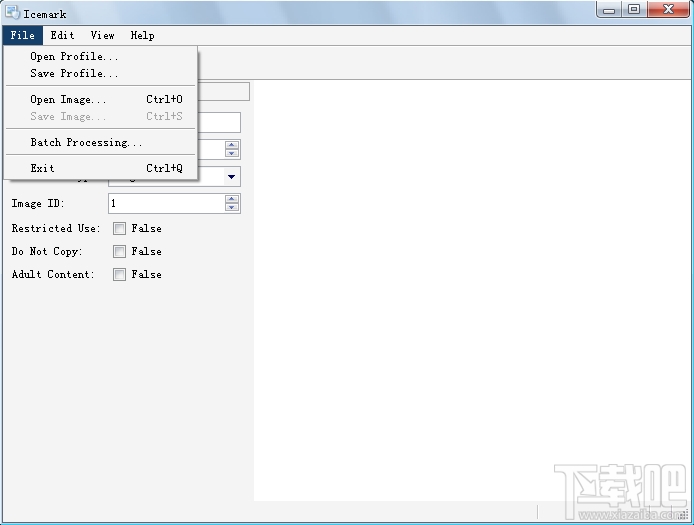Click the resize grip in status bar corner
This screenshot has width=694, height=525.
(685, 515)
